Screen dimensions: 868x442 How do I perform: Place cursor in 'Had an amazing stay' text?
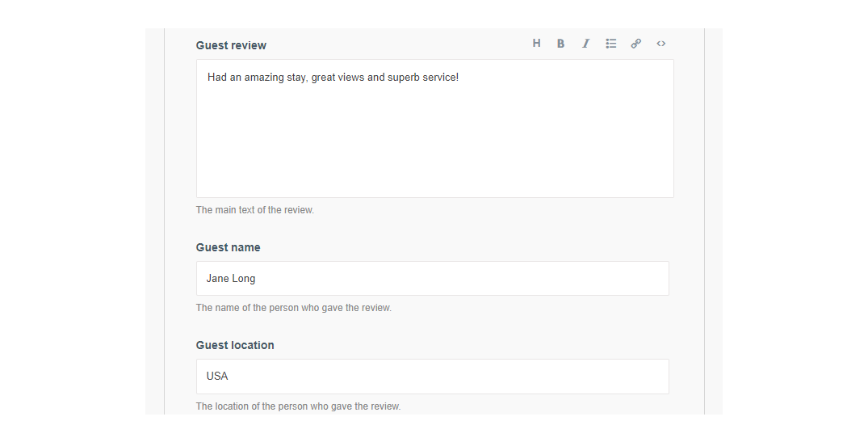[x=257, y=78]
